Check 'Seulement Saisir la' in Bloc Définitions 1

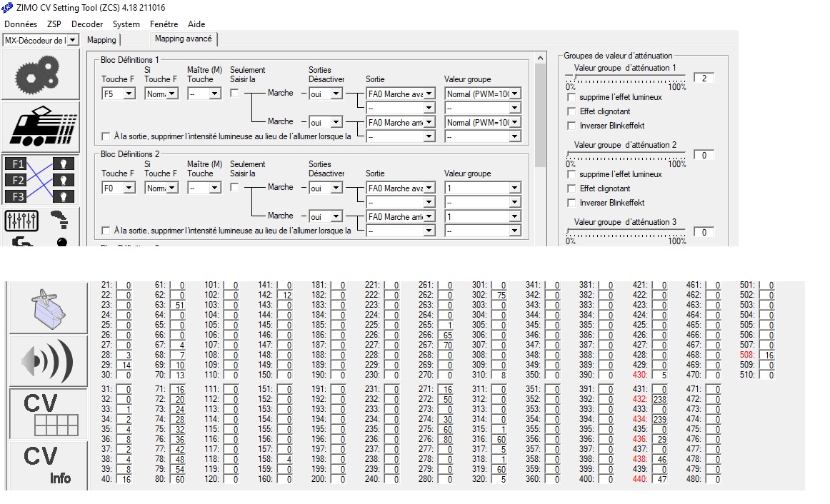tap(234, 94)
